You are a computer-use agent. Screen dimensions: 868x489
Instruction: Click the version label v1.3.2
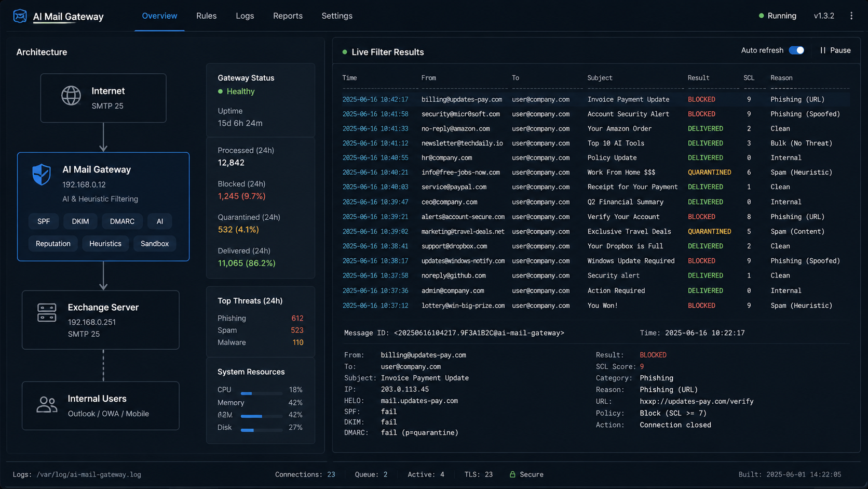[x=824, y=16]
